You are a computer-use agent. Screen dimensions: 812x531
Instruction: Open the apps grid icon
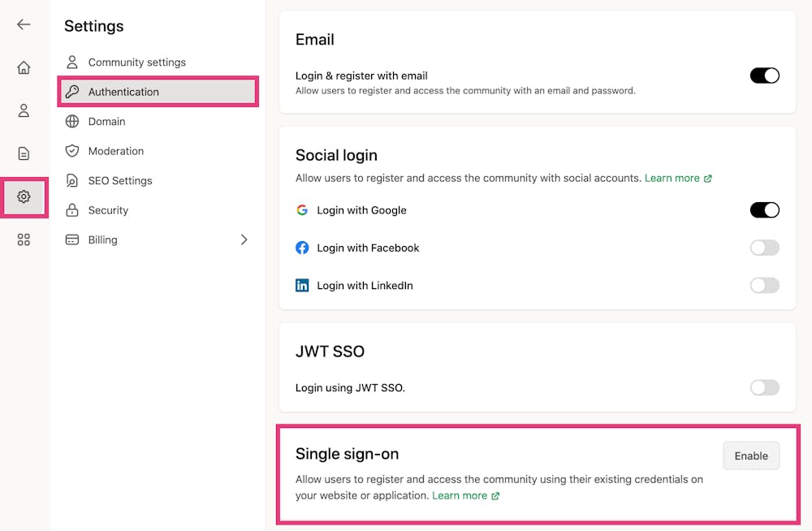[x=24, y=240]
